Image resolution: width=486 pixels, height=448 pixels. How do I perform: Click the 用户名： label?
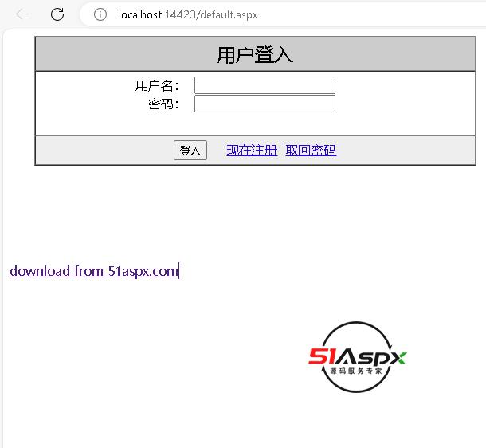coord(157,85)
